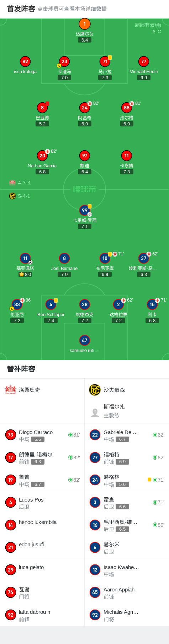
Task: Tap player 10 布尼亚库 with yellow card
Action: click(105, 258)
